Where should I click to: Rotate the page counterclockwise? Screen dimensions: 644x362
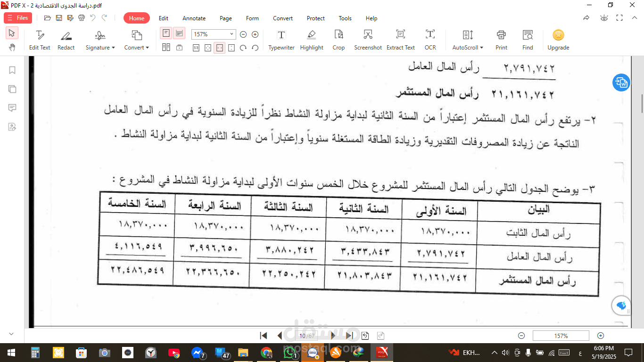pos(255,48)
